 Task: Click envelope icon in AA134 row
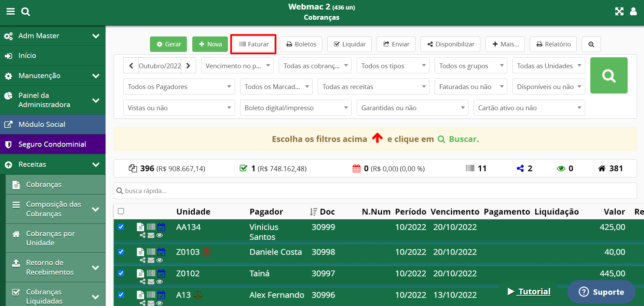pyautogui.click(x=151, y=235)
